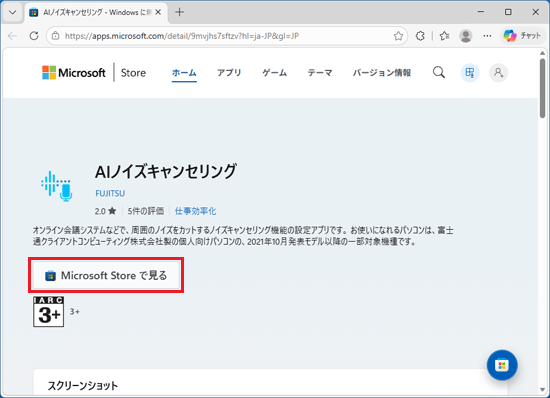Image resolution: width=550 pixels, height=398 pixels.
Task: Open the Store search magnifier
Action: [439, 73]
